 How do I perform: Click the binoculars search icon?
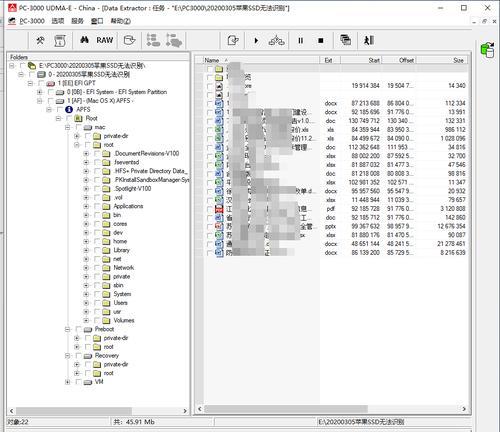(x=84, y=40)
